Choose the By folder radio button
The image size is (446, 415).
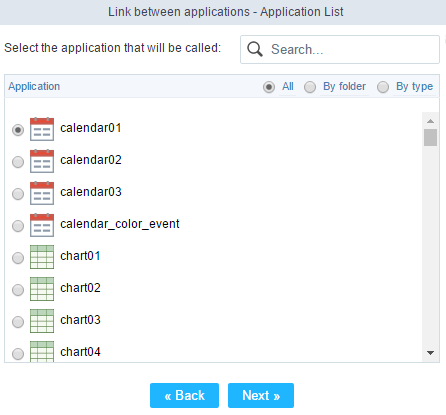(310, 87)
